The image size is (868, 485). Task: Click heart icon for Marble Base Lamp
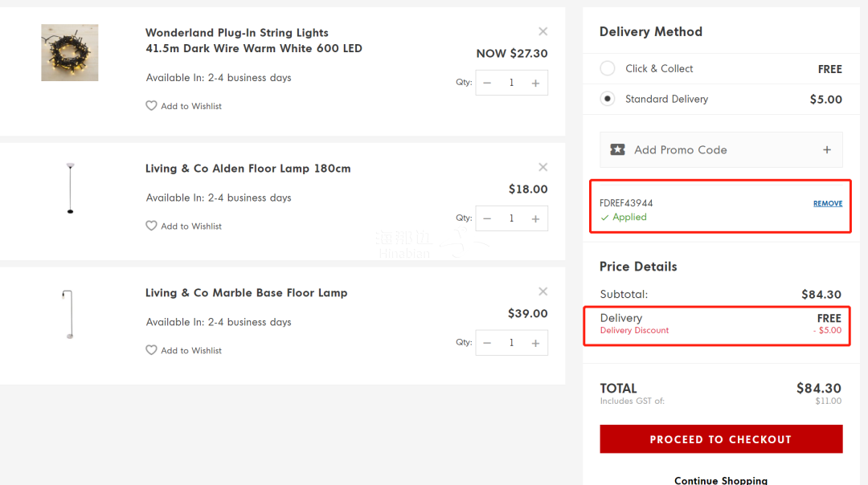[x=151, y=350]
